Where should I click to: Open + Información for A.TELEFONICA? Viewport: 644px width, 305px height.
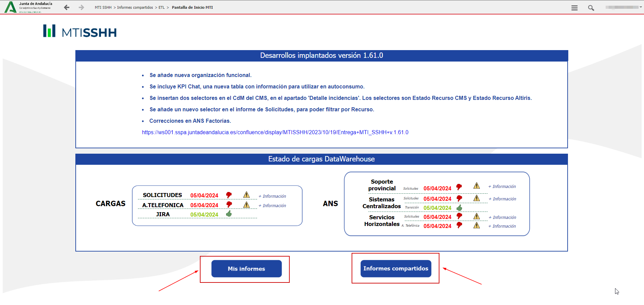coord(272,206)
